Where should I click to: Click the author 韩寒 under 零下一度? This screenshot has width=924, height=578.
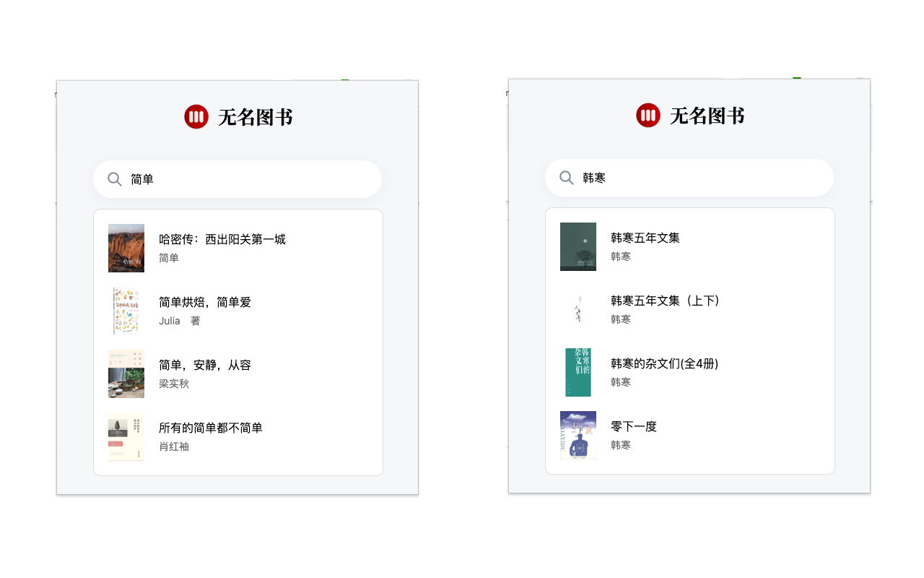[x=621, y=445]
